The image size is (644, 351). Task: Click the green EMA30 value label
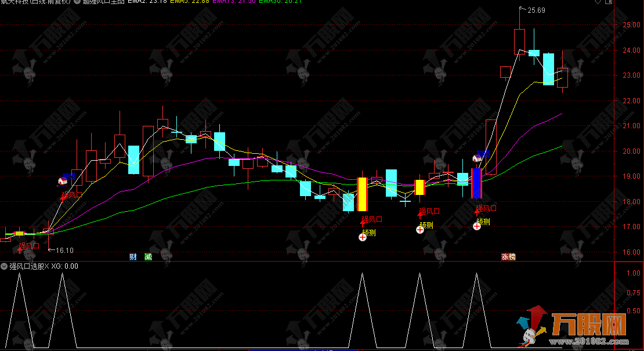coord(280,2)
